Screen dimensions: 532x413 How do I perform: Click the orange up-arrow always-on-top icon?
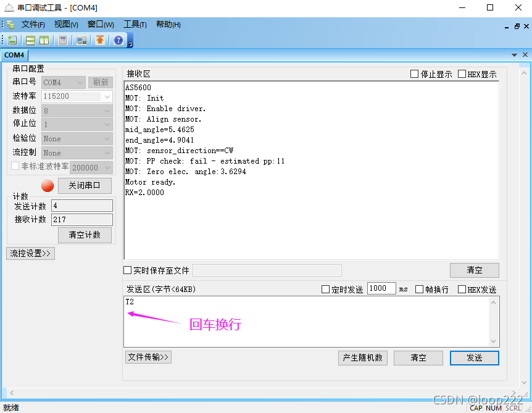pos(100,40)
